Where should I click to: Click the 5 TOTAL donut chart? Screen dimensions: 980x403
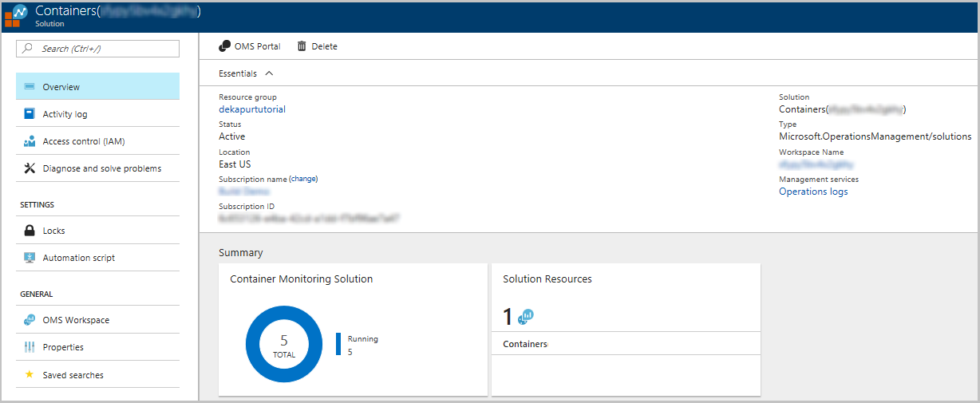coord(284,346)
